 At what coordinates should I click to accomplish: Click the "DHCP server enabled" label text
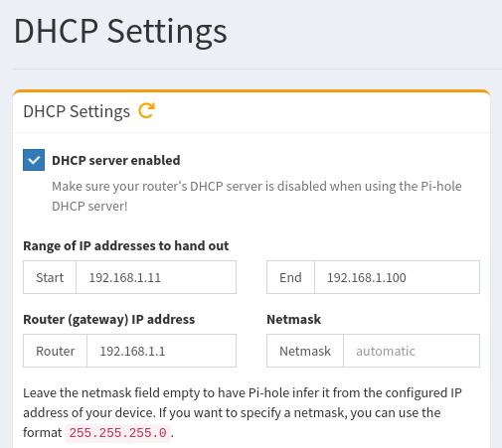pyautogui.click(x=116, y=160)
